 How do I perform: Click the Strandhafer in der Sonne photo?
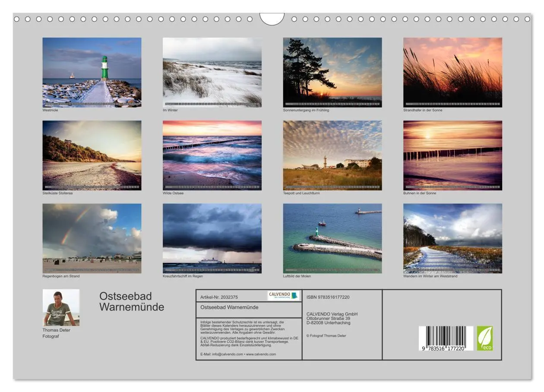click(452, 72)
